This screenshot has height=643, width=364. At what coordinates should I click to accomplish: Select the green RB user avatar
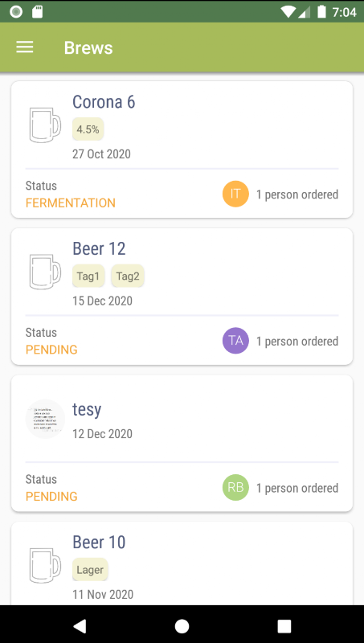[x=235, y=488]
